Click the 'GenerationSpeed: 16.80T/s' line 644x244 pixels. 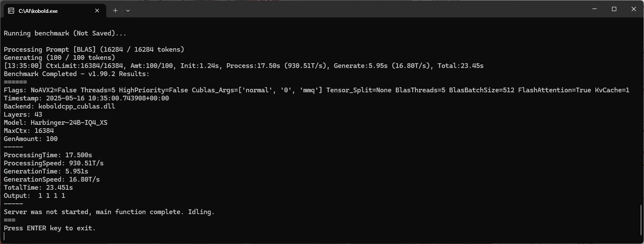tap(52, 179)
